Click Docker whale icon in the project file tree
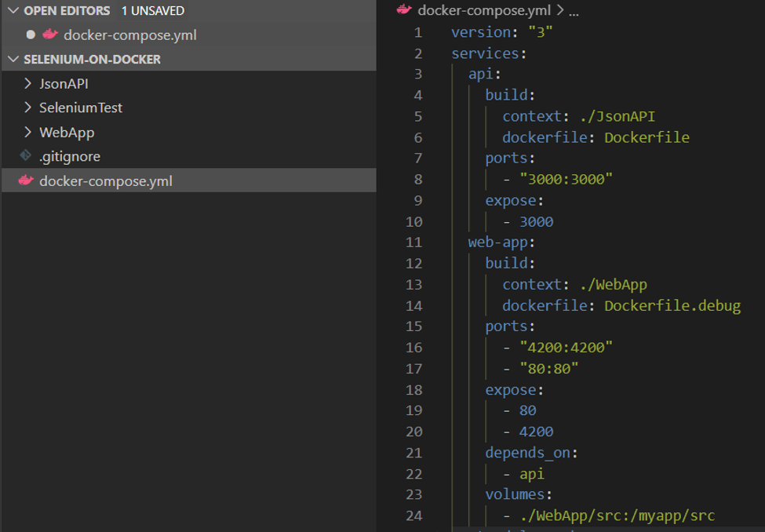The width and height of the screenshot is (765, 532). click(25, 181)
